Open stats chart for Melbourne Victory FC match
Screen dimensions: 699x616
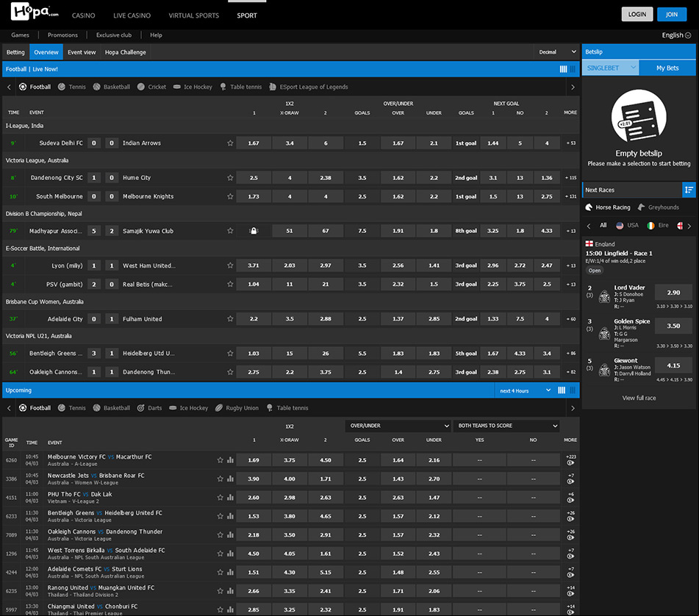[x=230, y=460]
